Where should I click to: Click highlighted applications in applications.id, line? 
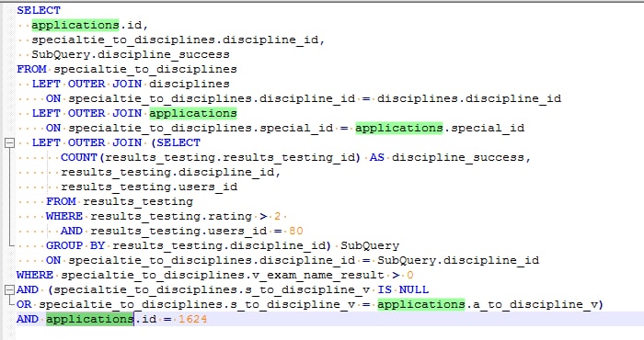coord(75,25)
